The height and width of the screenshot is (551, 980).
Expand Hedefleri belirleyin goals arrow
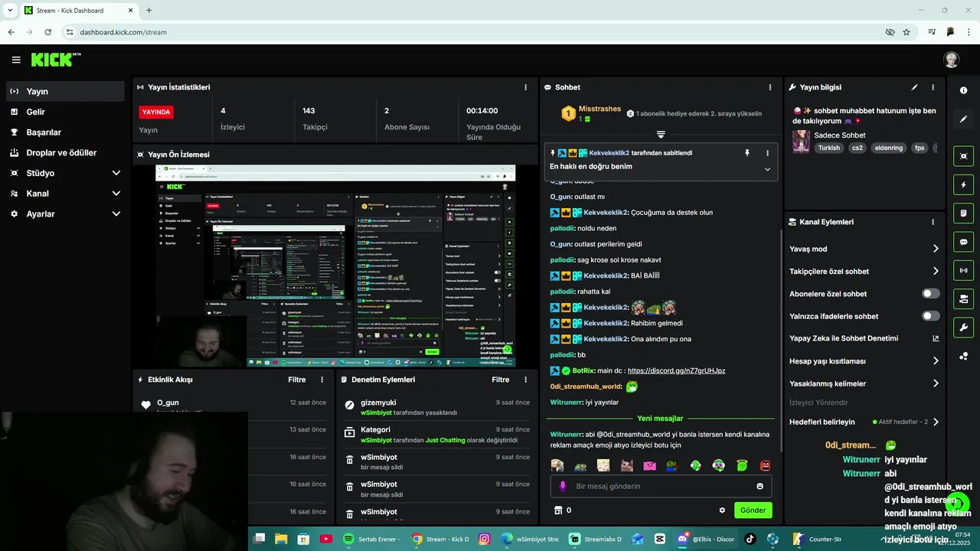(x=936, y=422)
